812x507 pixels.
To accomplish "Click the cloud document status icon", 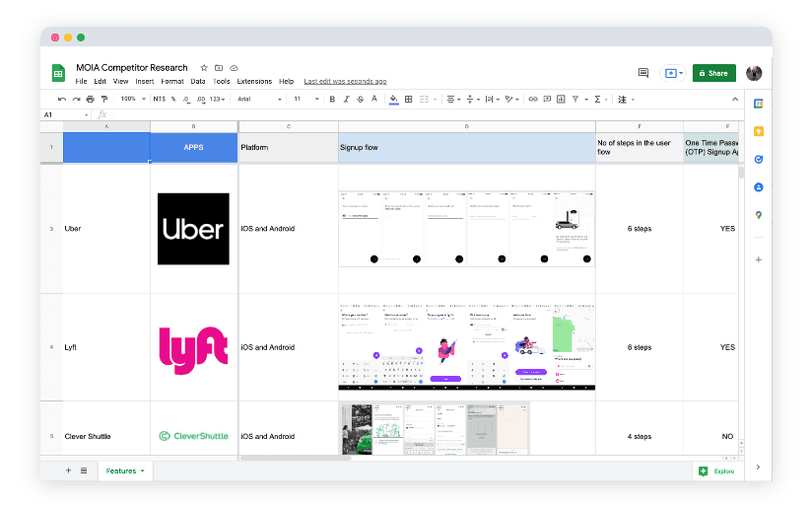I will click(x=235, y=68).
